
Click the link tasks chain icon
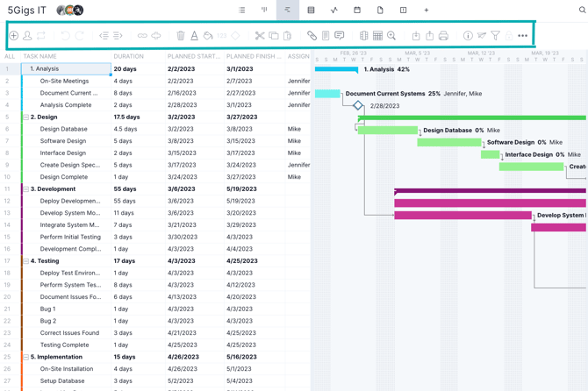(142, 36)
